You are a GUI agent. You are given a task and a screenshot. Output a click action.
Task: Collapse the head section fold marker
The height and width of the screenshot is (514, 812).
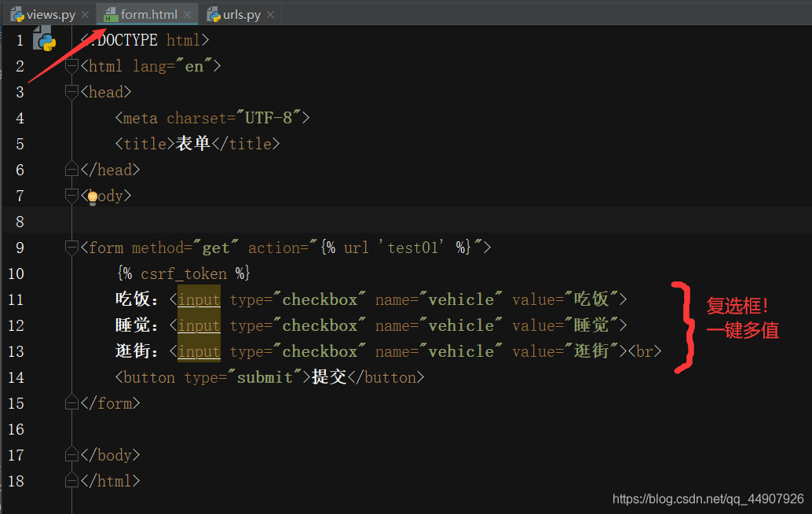click(71, 92)
